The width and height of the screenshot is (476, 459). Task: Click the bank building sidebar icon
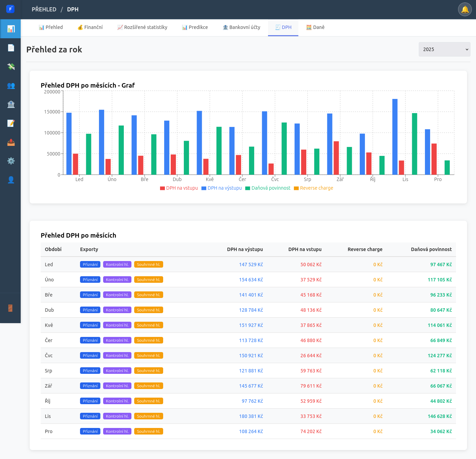click(11, 104)
